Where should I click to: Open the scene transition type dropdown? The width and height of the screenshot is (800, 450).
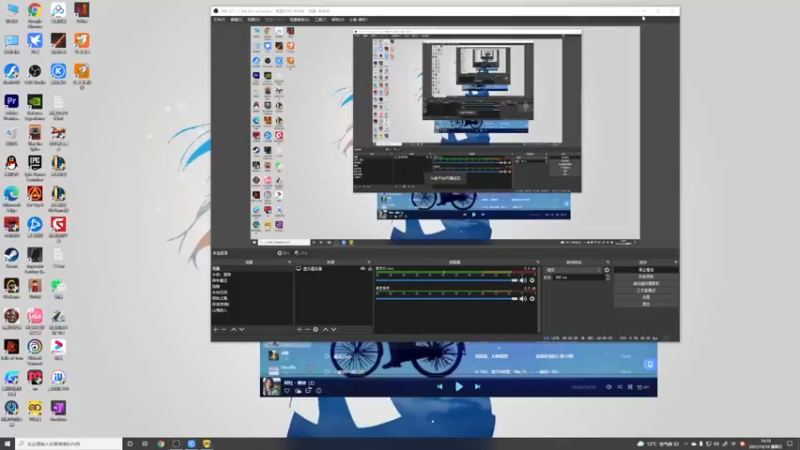(574, 270)
